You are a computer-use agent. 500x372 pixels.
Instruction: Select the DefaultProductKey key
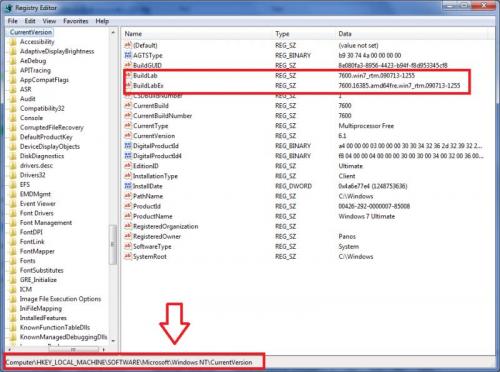click(46, 137)
